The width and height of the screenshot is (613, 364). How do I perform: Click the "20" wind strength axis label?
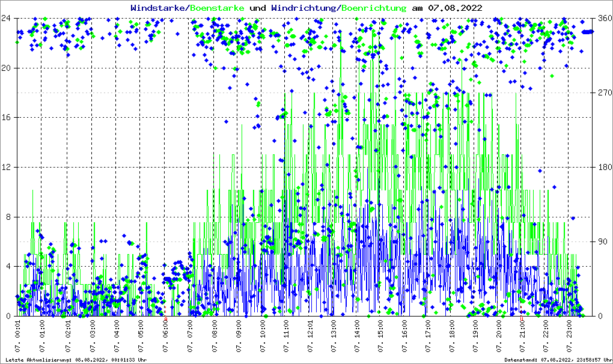pos(6,68)
